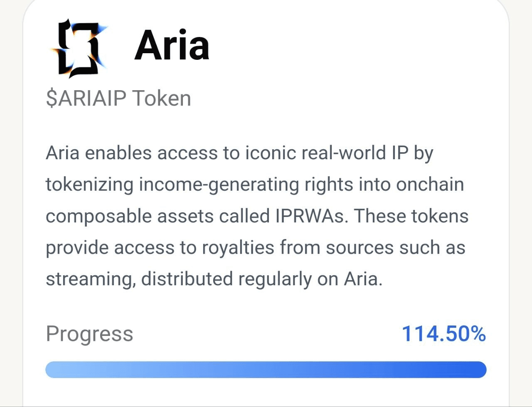Tap the word 'Token' in the subtitle

click(162, 99)
